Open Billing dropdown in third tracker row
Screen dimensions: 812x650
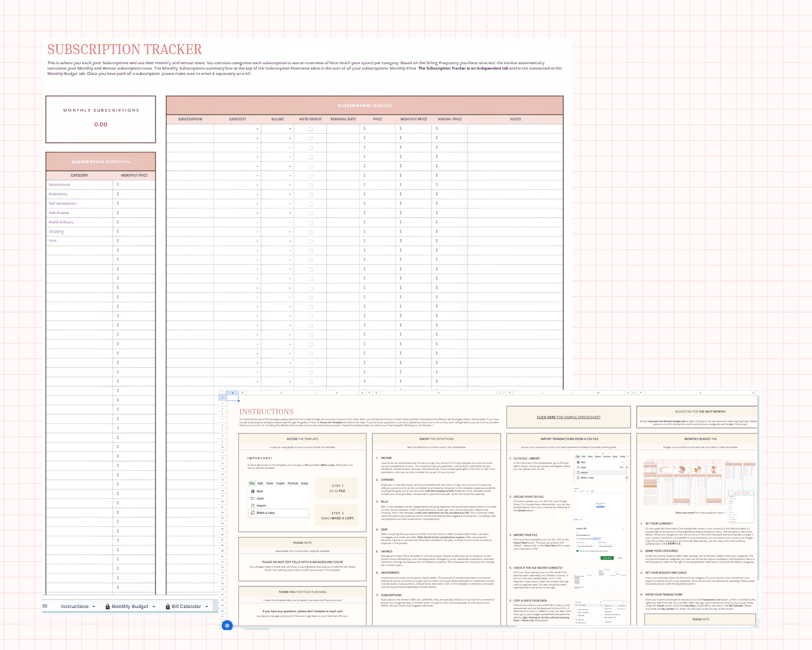pos(290,147)
